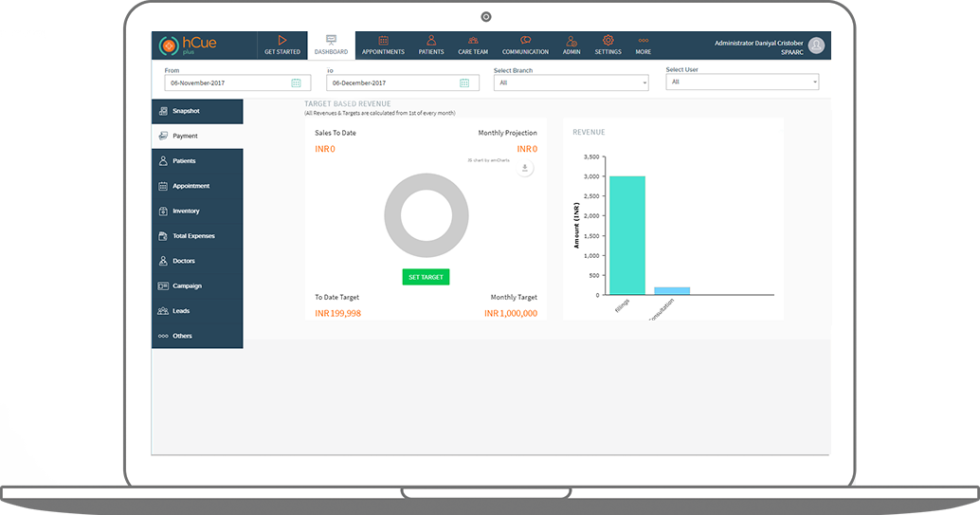
Task: Select the Dashboard tab
Action: [332, 46]
